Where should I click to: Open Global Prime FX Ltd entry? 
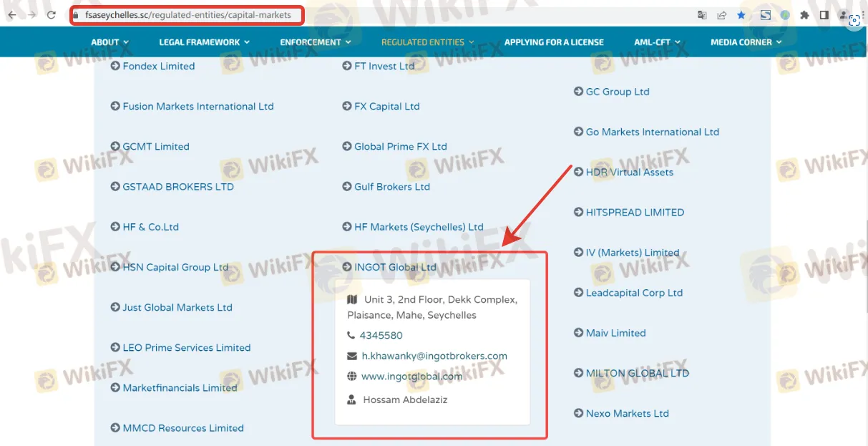[x=401, y=146]
